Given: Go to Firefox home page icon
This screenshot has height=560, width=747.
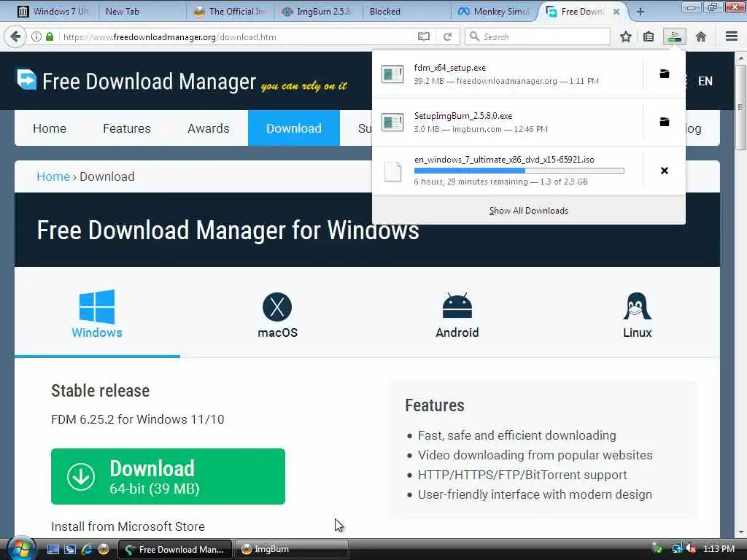Looking at the screenshot, I should tap(701, 36).
